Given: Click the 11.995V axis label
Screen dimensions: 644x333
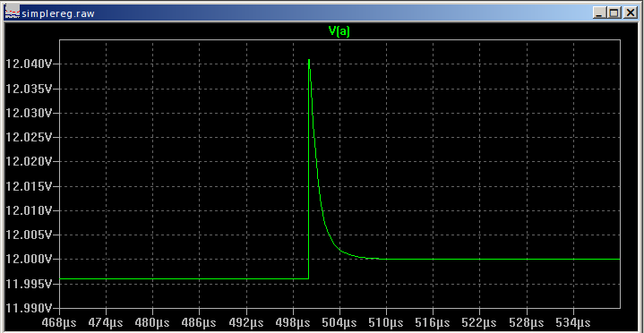Looking at the screenshot, I should click(28, 283).
